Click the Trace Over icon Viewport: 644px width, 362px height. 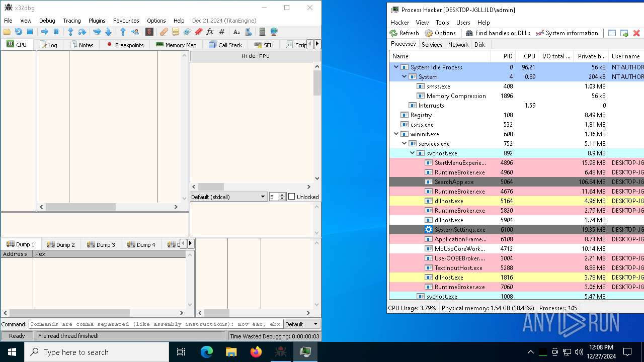[108, 32]
